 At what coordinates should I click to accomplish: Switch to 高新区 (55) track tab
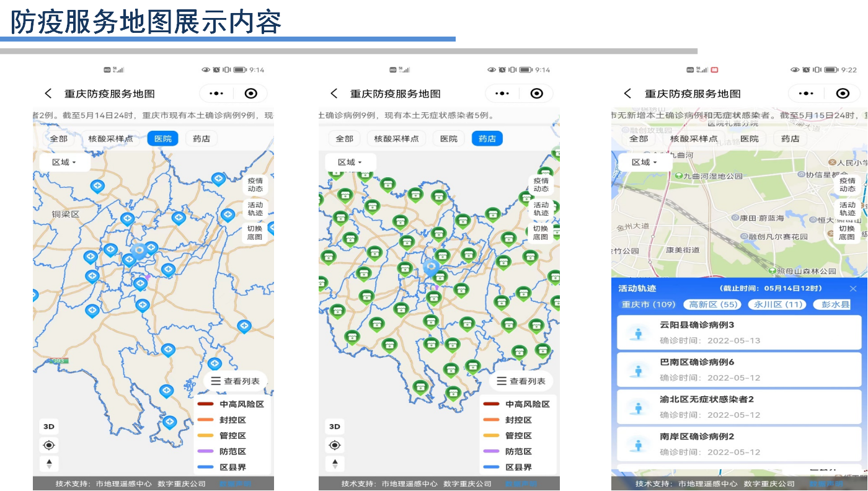pos(712,304)
